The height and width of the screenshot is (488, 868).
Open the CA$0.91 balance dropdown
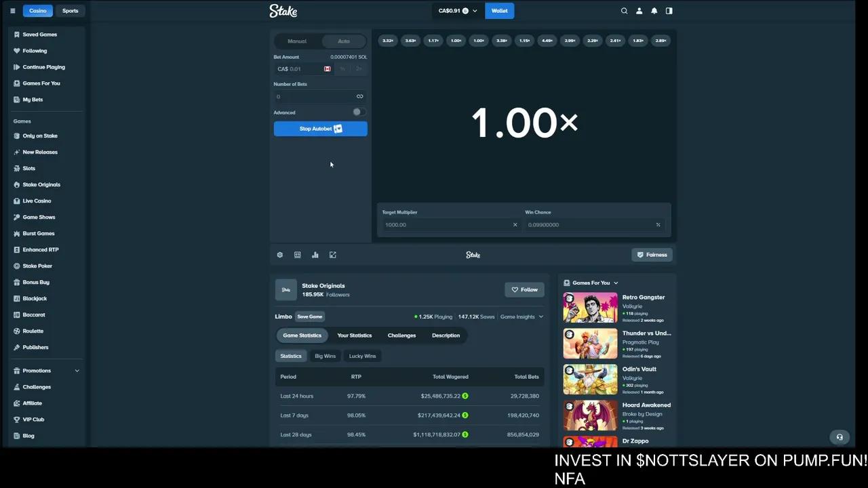tap(458, 11)
